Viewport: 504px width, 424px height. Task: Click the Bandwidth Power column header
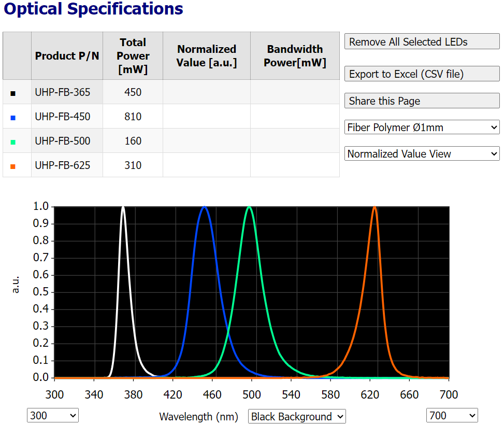[295, 55]
